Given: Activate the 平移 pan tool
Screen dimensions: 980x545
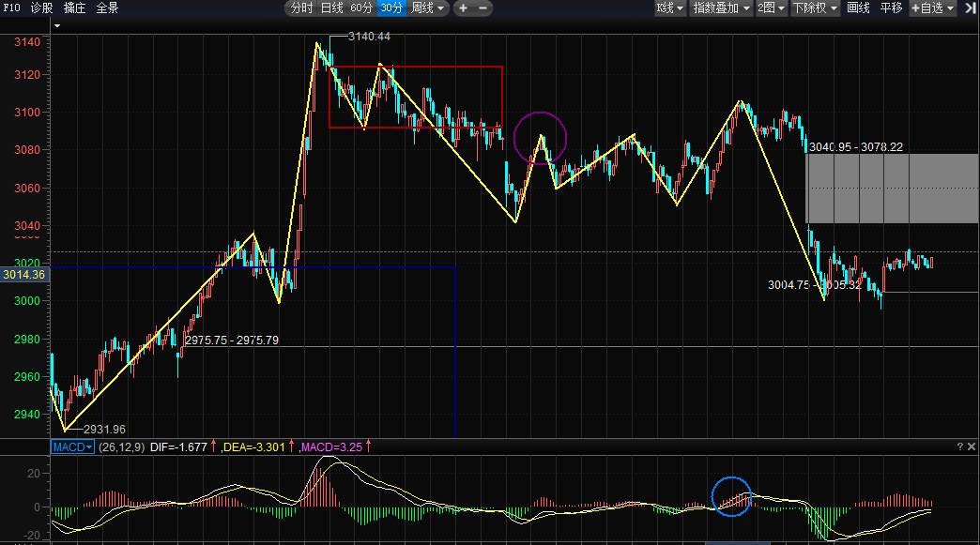Looking at the screenshot, I should [x=891, y=8].
